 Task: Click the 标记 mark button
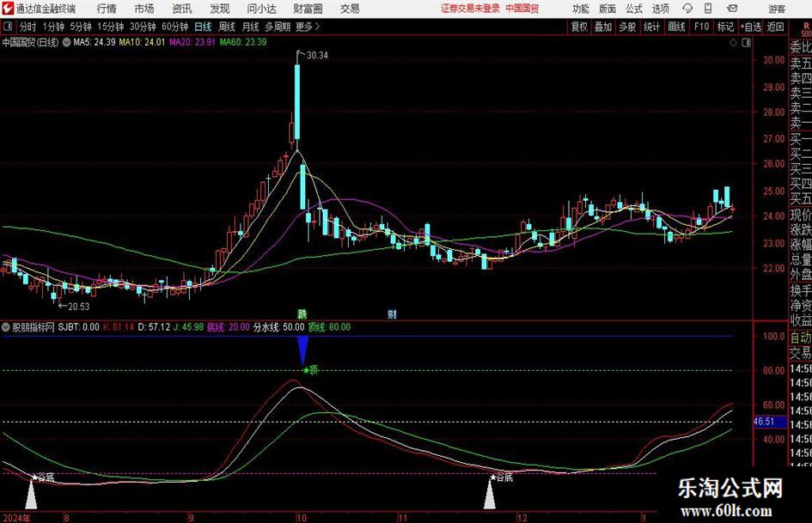[725, 27]
